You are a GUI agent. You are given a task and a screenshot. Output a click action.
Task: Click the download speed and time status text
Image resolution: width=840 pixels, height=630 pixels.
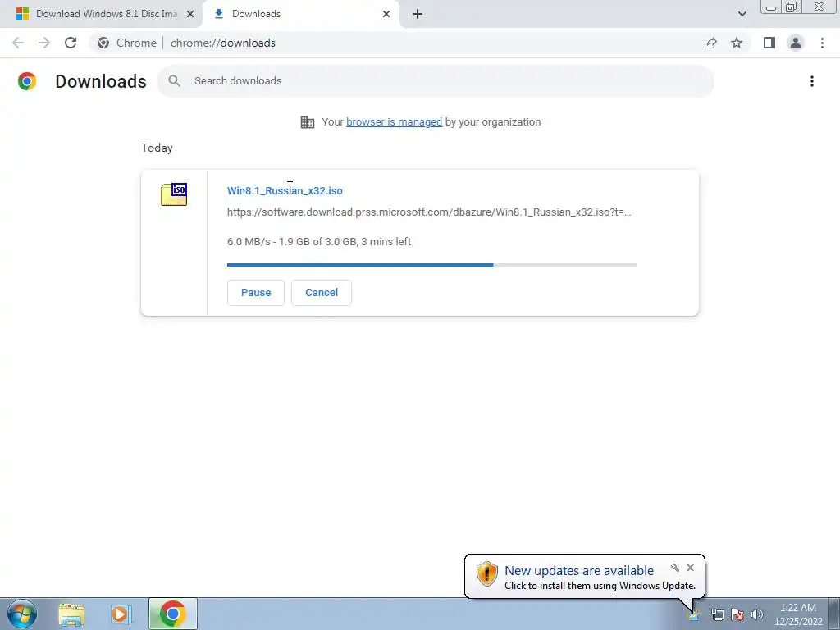319,242
